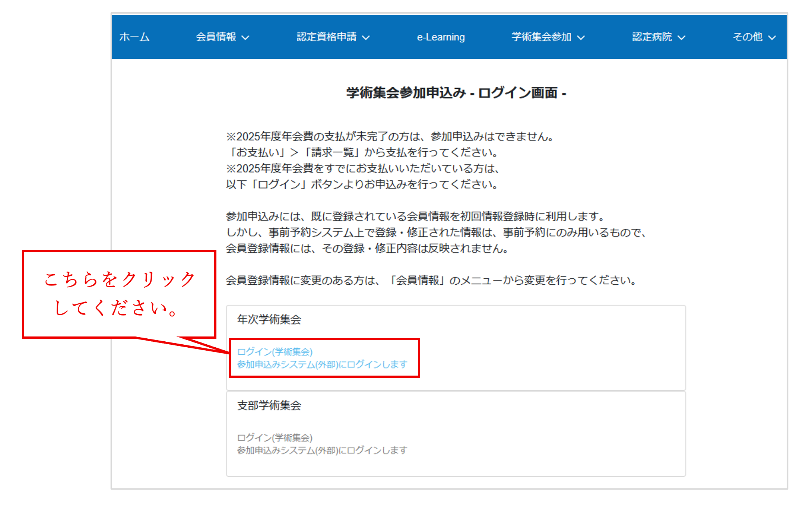Click the red こちらをクリック callout box
This screenshot has height=509, width=812.
119,294
